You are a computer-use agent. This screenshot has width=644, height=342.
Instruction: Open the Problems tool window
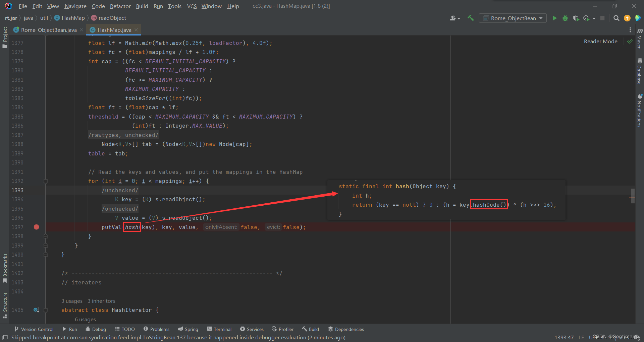pos(156,329)
